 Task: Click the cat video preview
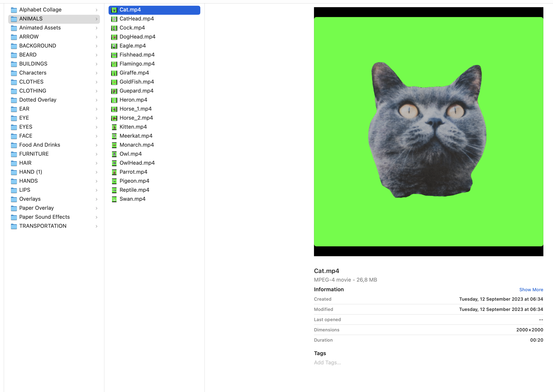click(x=428, y=131)
